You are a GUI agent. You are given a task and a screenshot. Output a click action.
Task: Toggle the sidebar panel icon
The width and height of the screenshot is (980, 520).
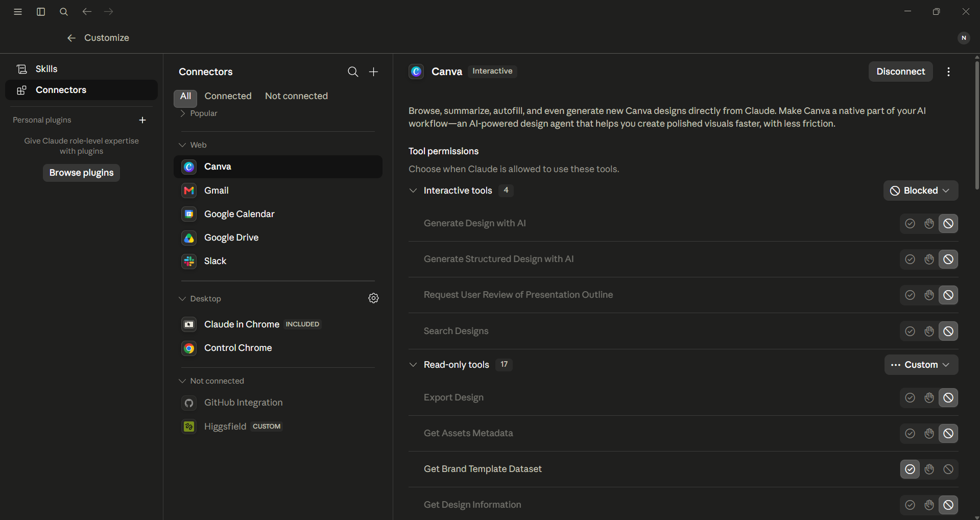point(41,12)
